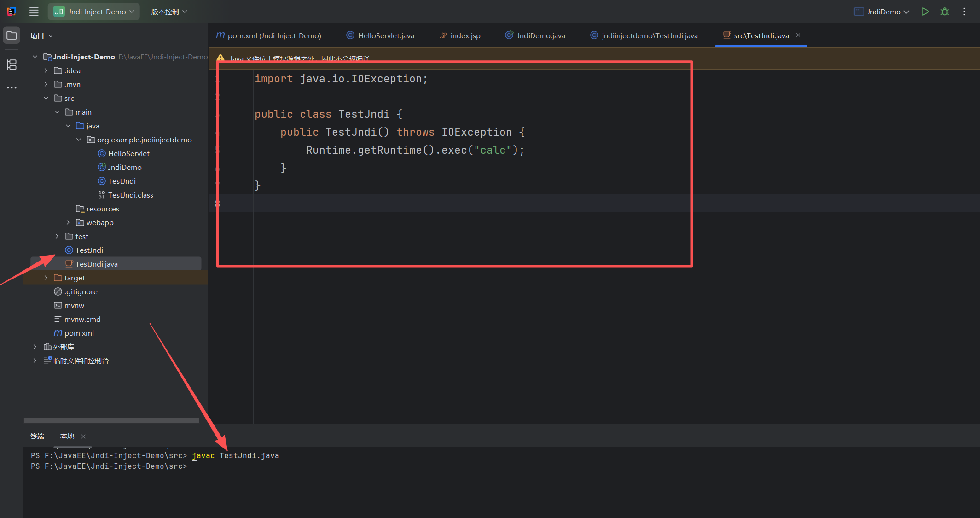Open the Jndi-Inject-Demo project switcher dropdown
This screenshot has width=980, height=518.
[x=94, y=12]
